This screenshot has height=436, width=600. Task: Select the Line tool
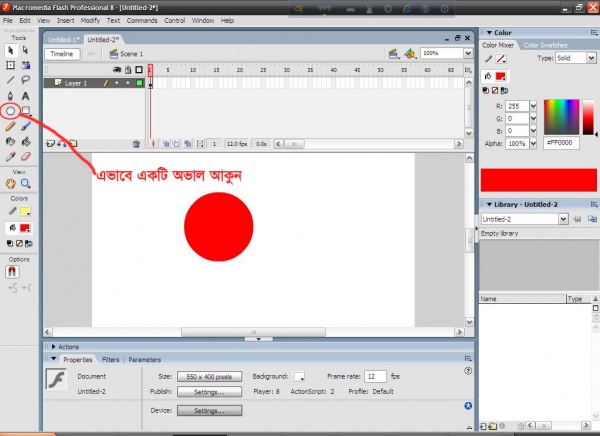(x=11, y=80)
